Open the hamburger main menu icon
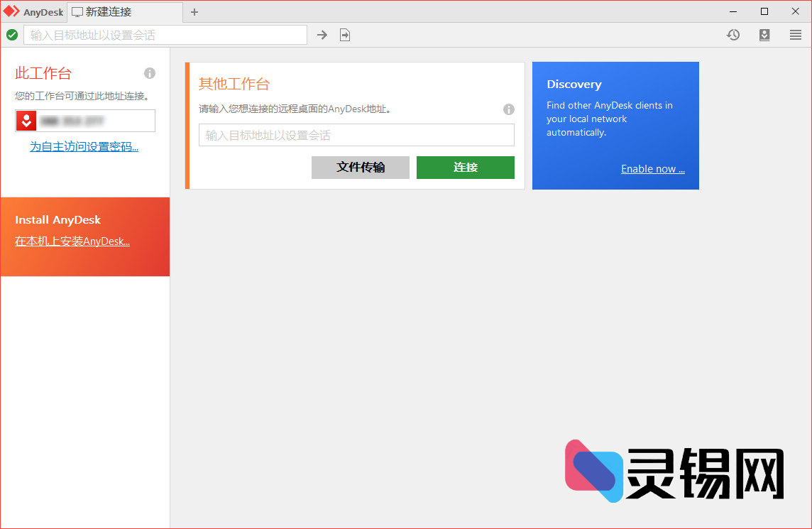This screenshot has width=812, height=529. tap(796, 34)
